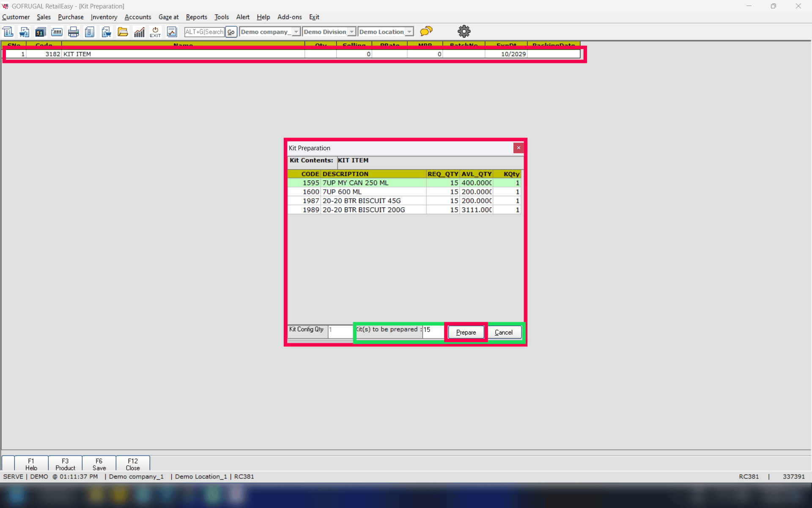The image size is (812, 508).
Task: Click the barcode icon in toolbar
Action: coord(57,32)
